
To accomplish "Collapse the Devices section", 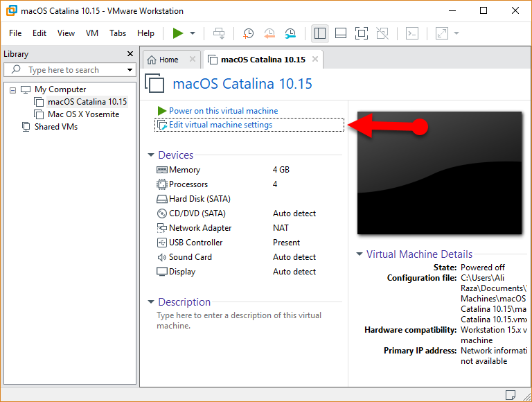I will point(152,156).
